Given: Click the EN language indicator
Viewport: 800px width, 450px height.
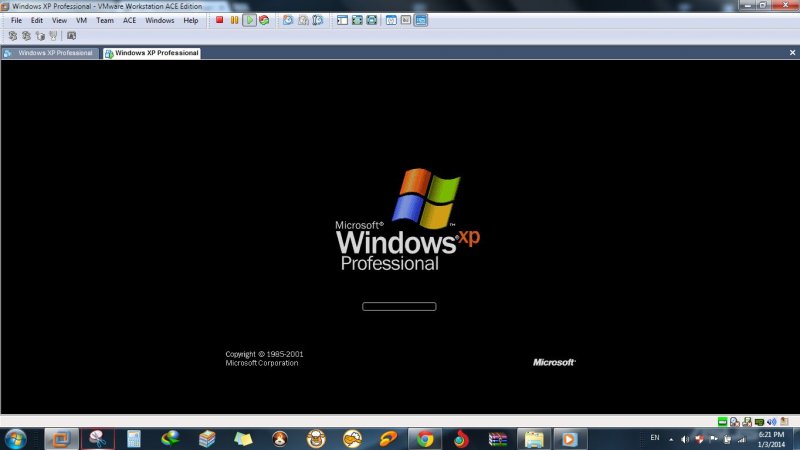Looking at the screenshot, I should click(x=655, y=438).
